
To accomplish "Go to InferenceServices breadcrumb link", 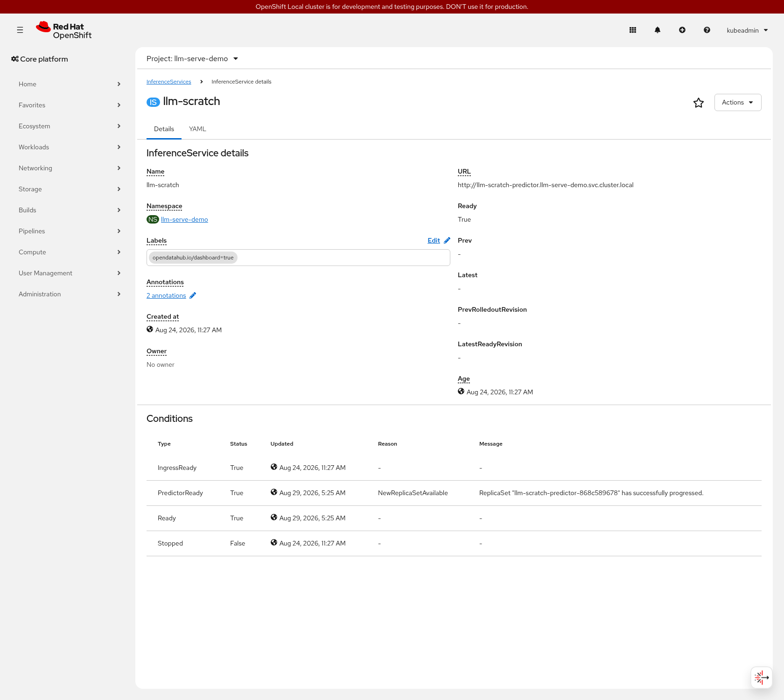I will [169, 82].
